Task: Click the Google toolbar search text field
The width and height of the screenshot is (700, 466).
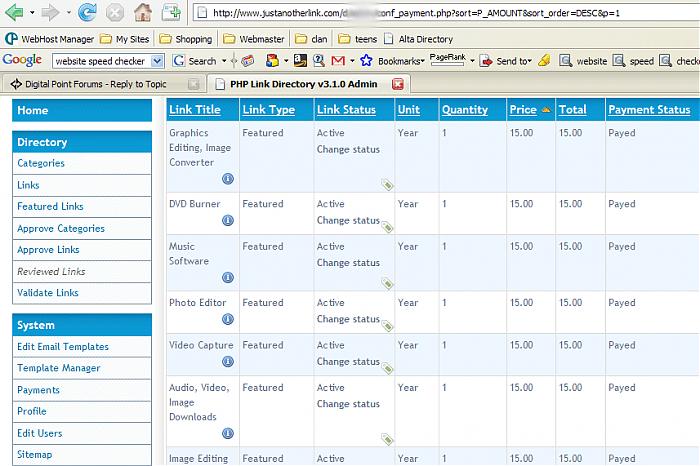Action: click(x=102, y=61)
